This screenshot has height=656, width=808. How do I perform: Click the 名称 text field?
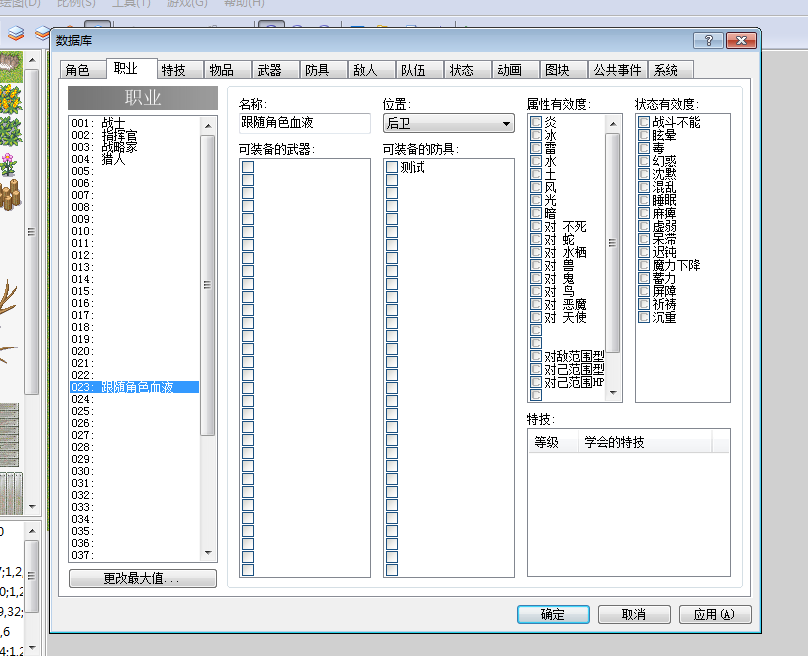304,123
